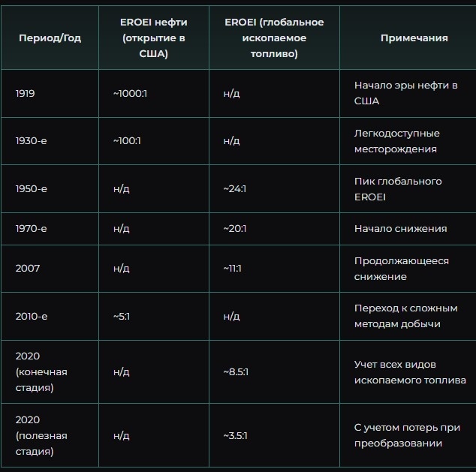Click the '~1000:1' value cell
Viewport: 476px width, 472px height.
click(x=130, y=94)
